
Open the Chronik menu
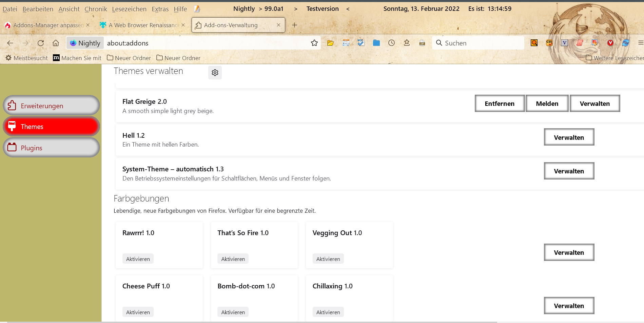point(96,9)
